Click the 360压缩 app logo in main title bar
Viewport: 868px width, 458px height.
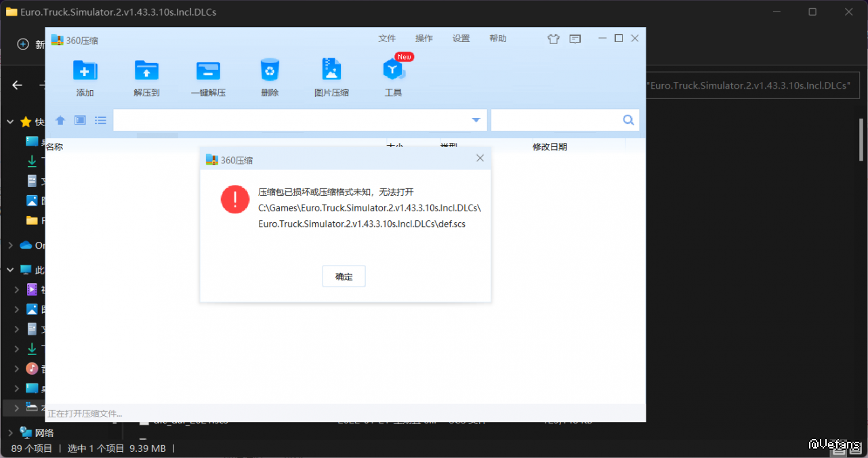[x=57, y=40]
